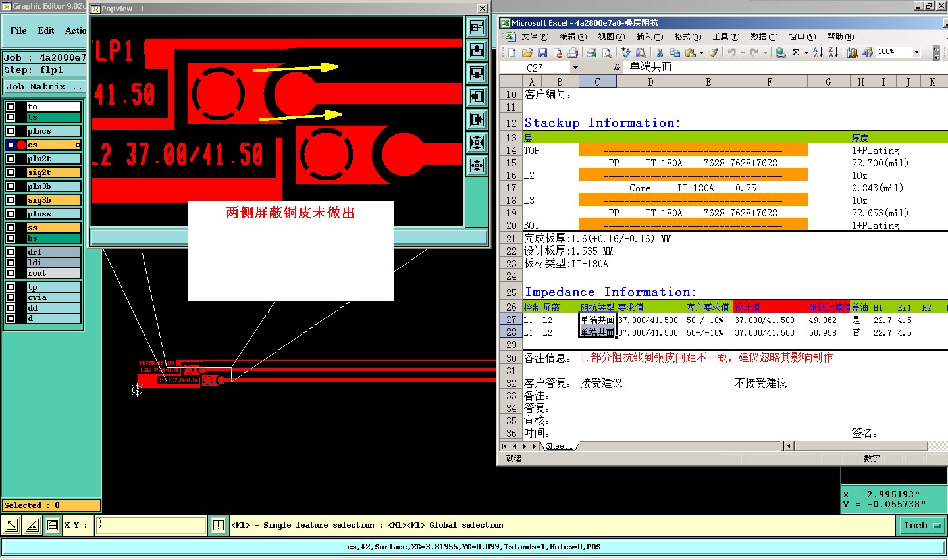Image resolution: width=948 pixels, height=560 pixels.
Task: Click the Copy icon in Excel toolbar
Action: point(675,53)
